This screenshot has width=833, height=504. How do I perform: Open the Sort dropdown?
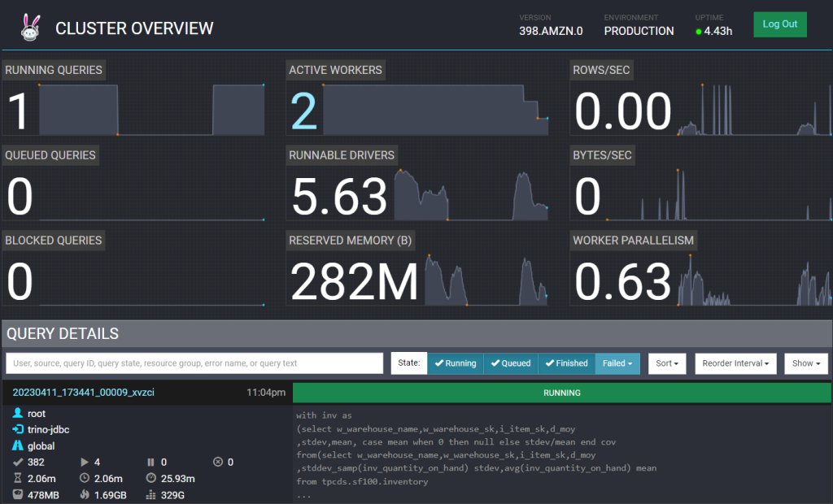coord(668,363)
